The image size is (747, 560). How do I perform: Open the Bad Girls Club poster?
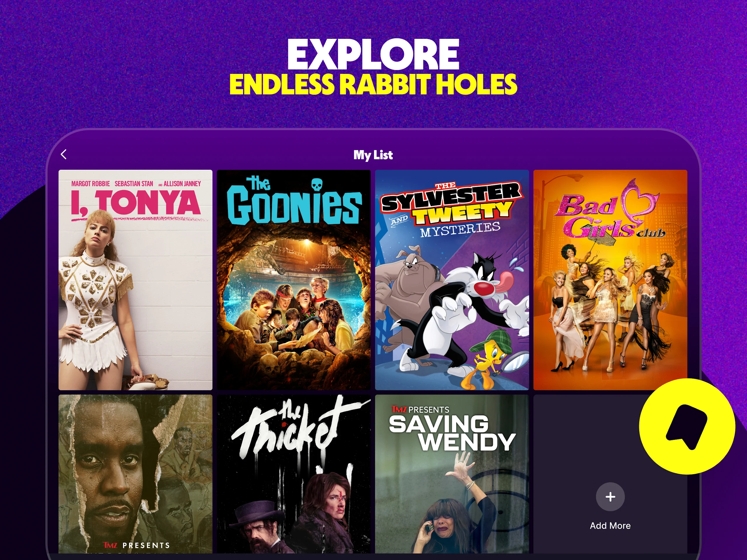click(x=610, y=280)
